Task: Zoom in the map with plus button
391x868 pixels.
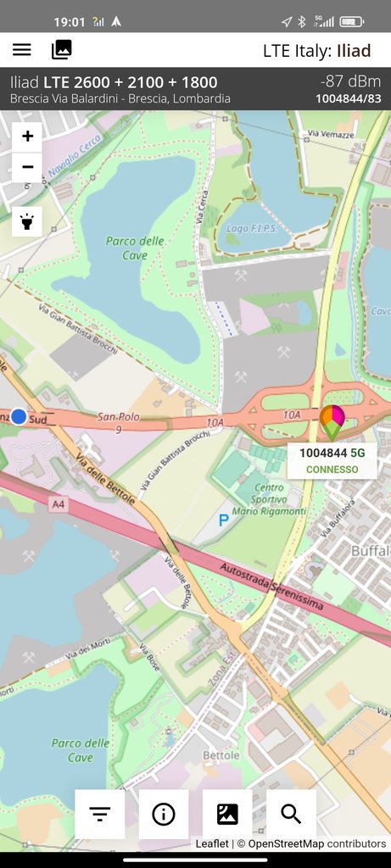Action: click(x=27, y=136)
